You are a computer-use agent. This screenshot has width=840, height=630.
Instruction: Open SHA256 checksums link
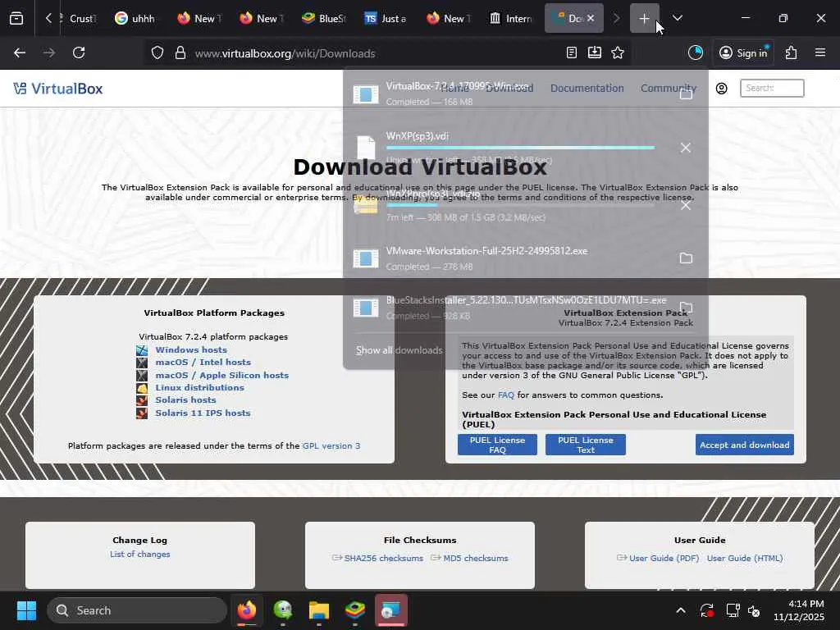click(383, 558)
